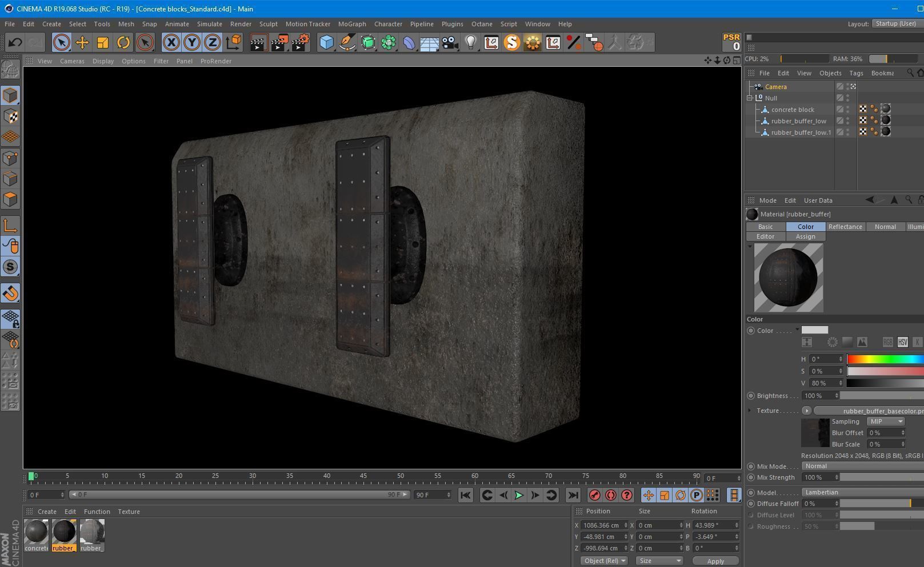The height and width of the screenshot is (567, 924).
Task: Open the Model Lambertian dropdown
Action: 863,492
